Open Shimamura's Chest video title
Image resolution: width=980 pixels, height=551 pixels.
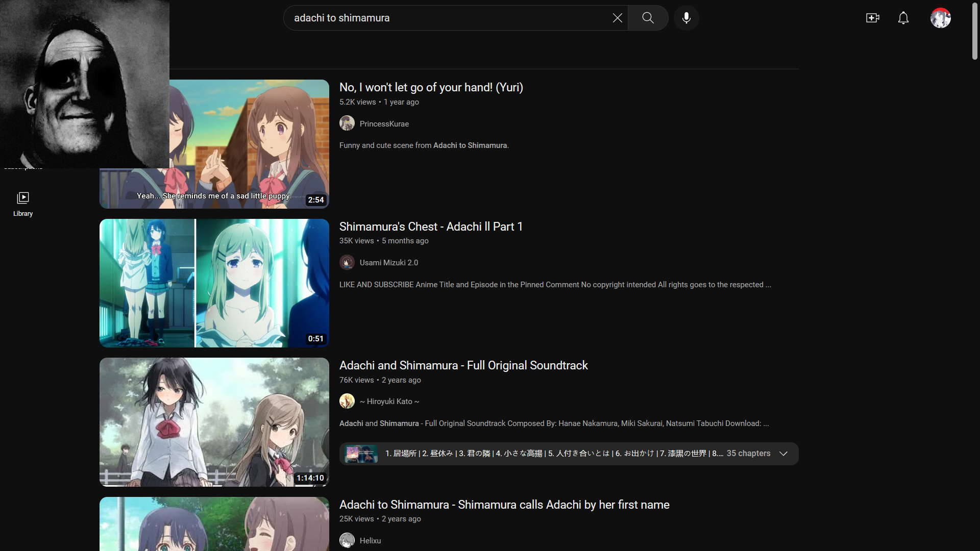431,227
